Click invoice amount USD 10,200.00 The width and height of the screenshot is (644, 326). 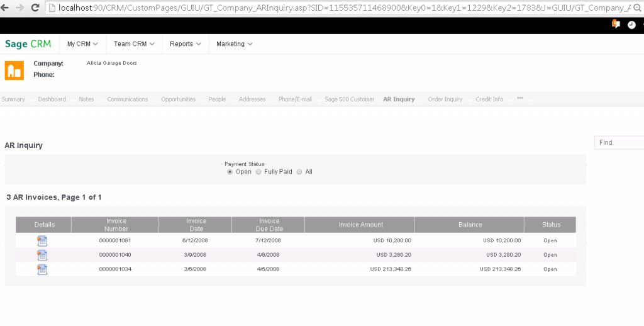392,240
